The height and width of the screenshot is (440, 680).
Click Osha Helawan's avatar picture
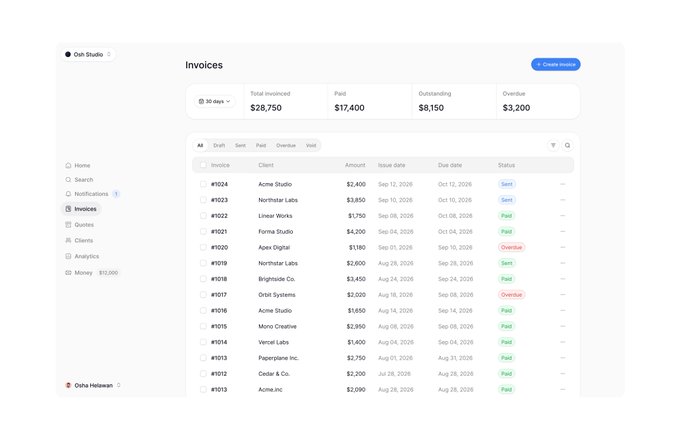pyautogui.click(x=68, y=385)
